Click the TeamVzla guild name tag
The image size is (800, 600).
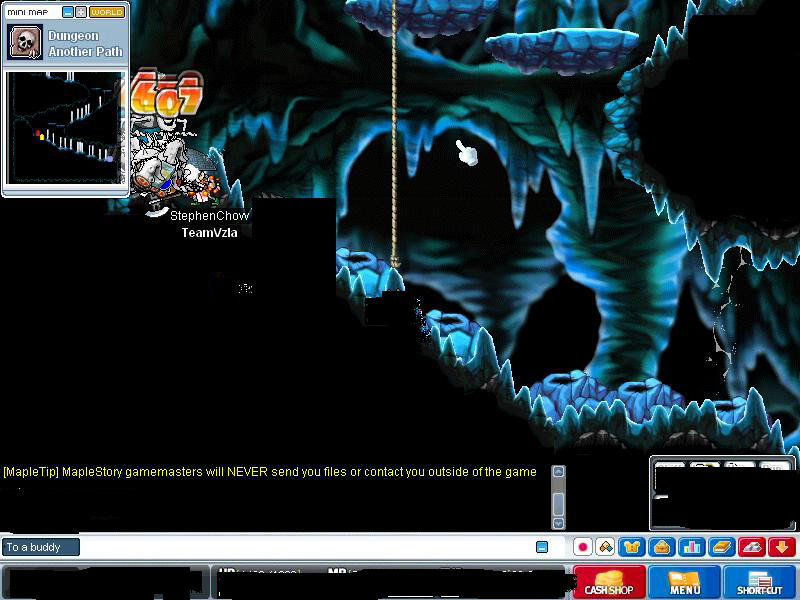click(209, 233)
